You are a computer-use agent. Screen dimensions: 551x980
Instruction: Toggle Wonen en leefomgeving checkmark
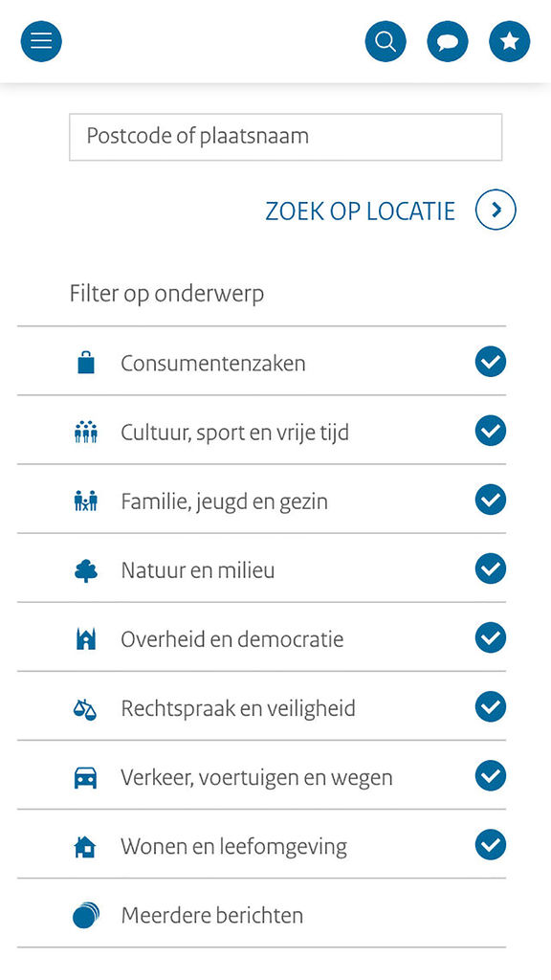pos(491,845)
